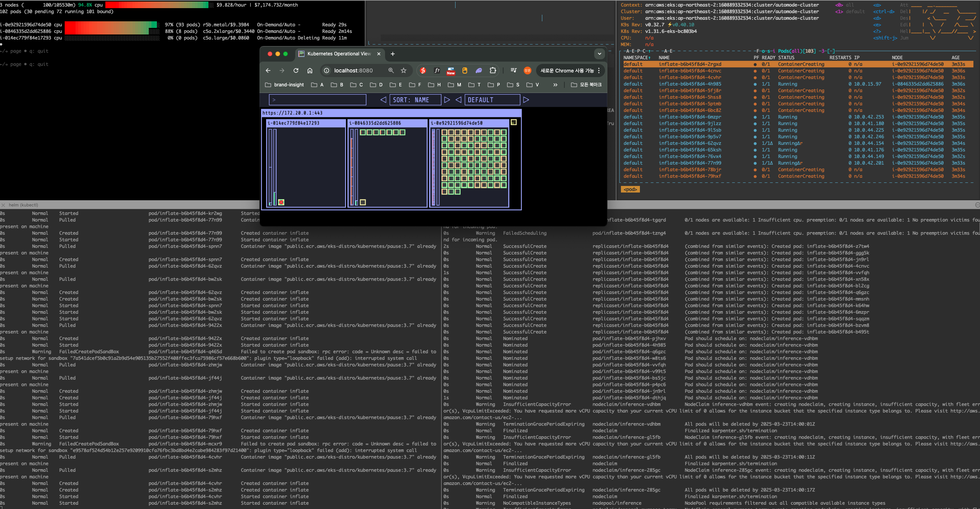Click the filter input field in Ops View
The width and height of the screenshot is (980, 509).
pos(318,100)
